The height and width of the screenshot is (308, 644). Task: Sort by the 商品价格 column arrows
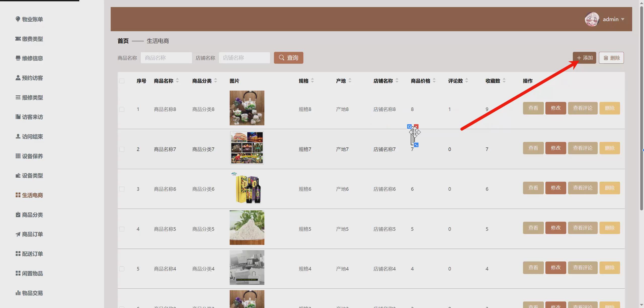click(x=434, y=81)
